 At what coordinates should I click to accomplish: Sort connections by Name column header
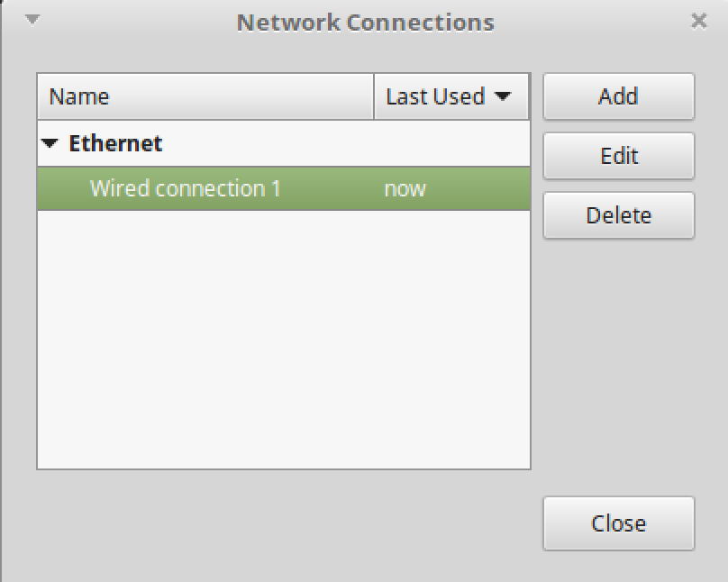point(205,96)
